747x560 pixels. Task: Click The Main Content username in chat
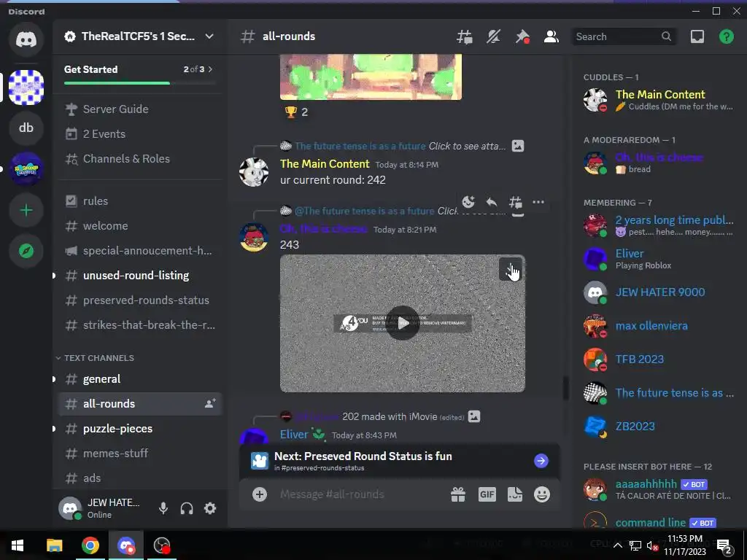pos(325,164)
